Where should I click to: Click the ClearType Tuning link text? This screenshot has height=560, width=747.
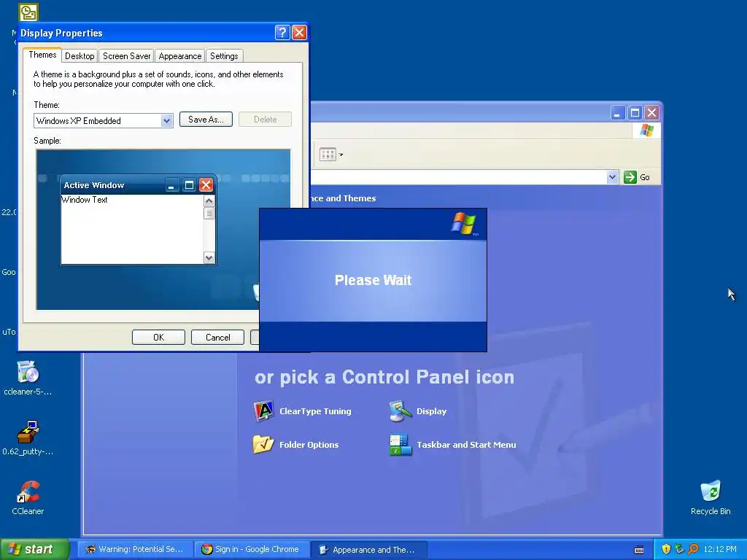tap(315, 411)
